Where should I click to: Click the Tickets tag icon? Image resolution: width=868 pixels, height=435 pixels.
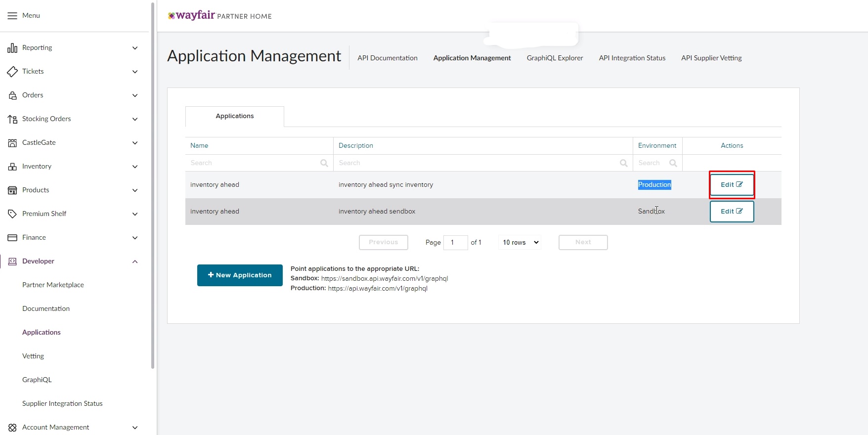12,72
